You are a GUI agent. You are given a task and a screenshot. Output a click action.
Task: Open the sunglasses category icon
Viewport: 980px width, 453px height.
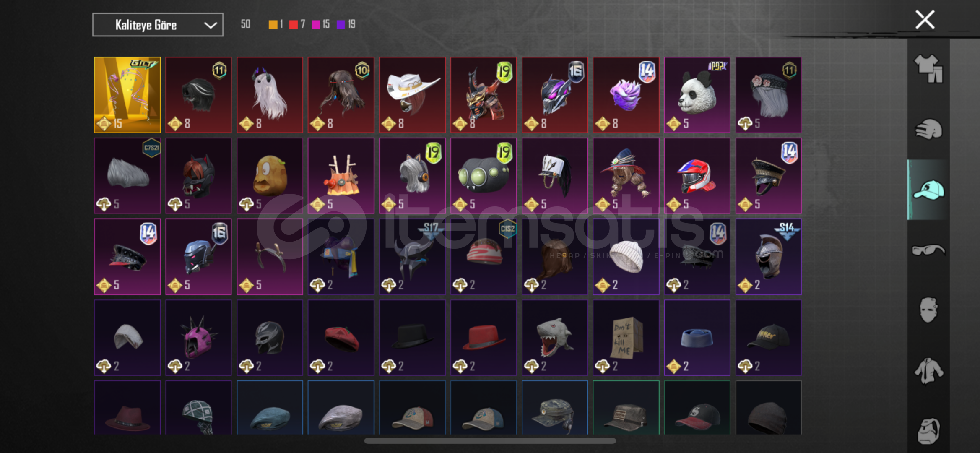(928, 250)
